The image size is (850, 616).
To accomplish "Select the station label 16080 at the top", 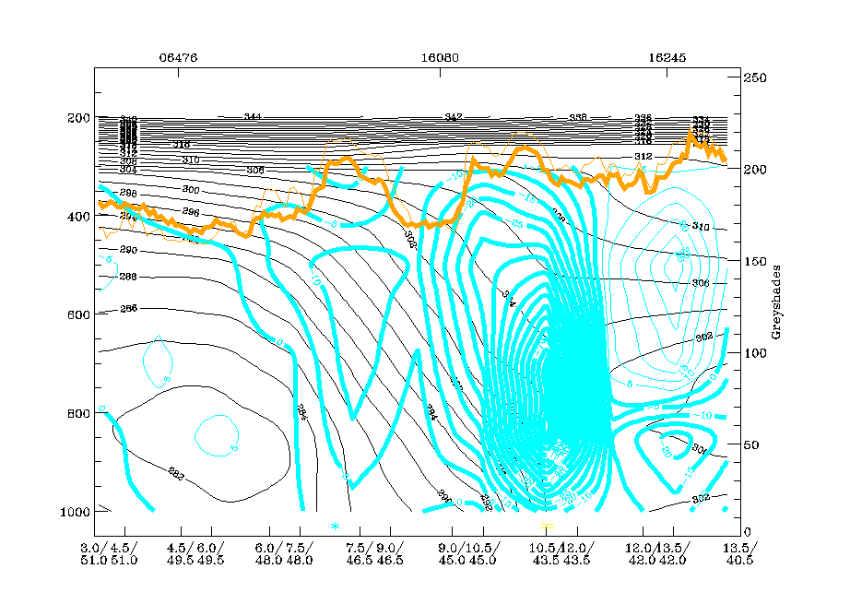I will coord(440,57).
